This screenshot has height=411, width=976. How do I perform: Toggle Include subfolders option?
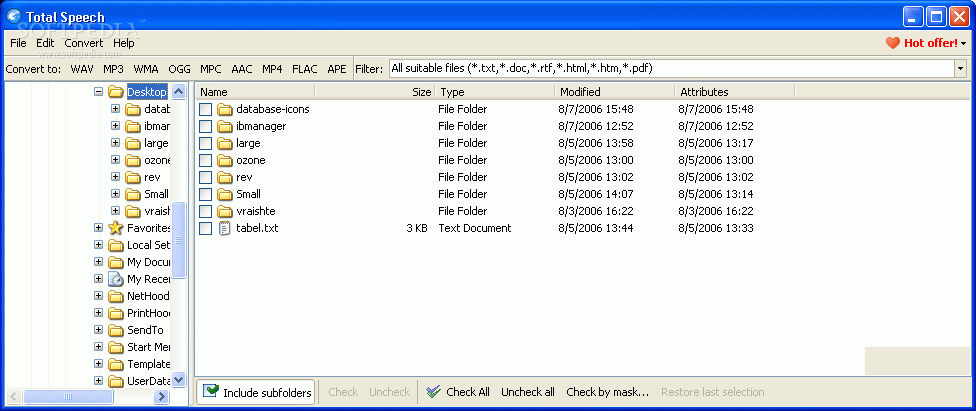coord(256,392)
